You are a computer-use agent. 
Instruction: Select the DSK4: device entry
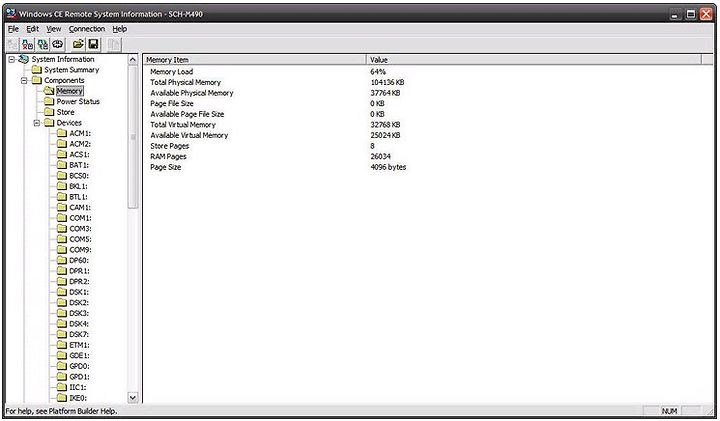(79, 324)
